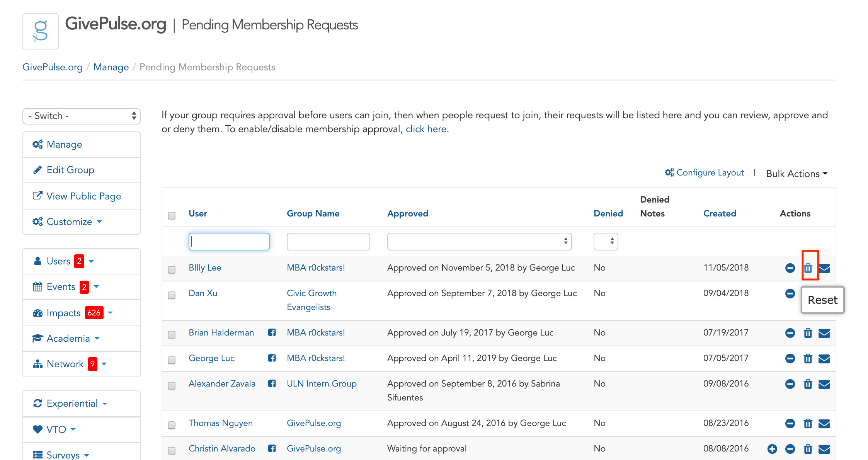The height and width of the screenshot is (460, 868).
Task: Click the deny icon for Alexander Zavala
Action: click(790, 384)
